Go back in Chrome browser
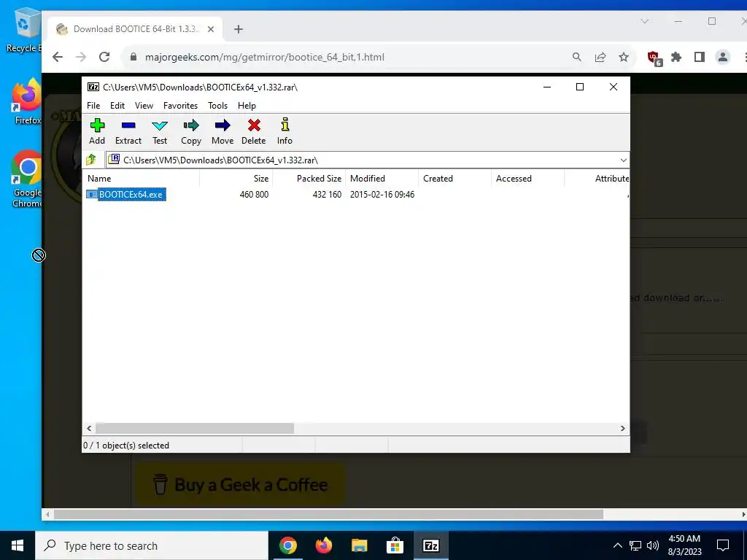This screenshot has width=747, height=560. 58,57
